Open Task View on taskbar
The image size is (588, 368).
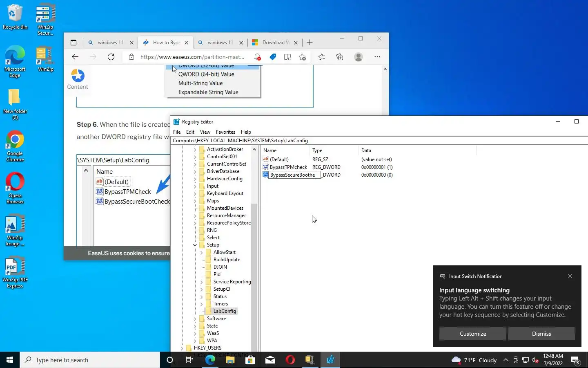click(x=189, y=360)
